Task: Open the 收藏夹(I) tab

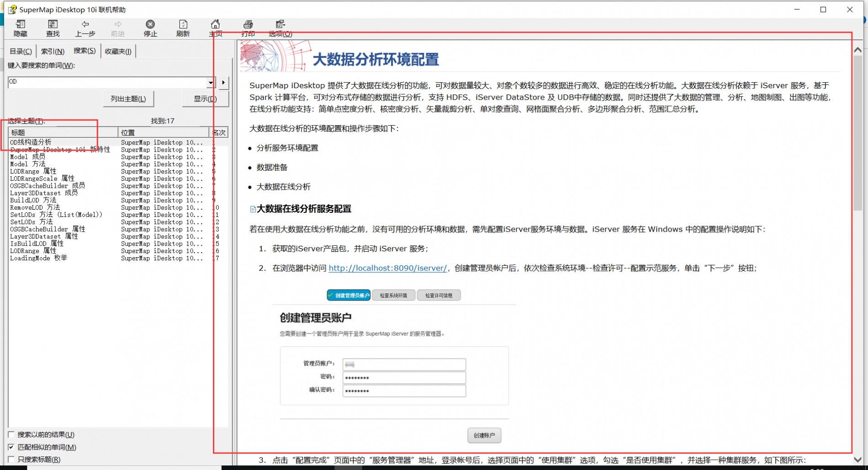Action: tap(118, 51)
